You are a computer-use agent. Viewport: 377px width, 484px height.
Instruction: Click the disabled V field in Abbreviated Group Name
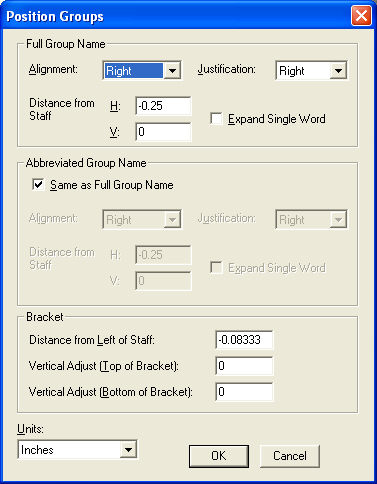coord(163,281)
